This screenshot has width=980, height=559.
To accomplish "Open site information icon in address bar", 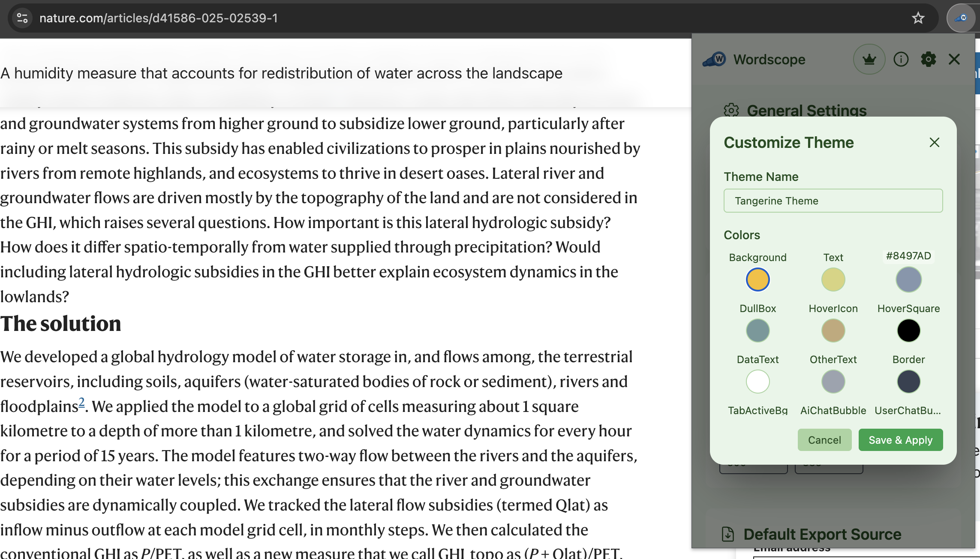I will pos(22,18).
